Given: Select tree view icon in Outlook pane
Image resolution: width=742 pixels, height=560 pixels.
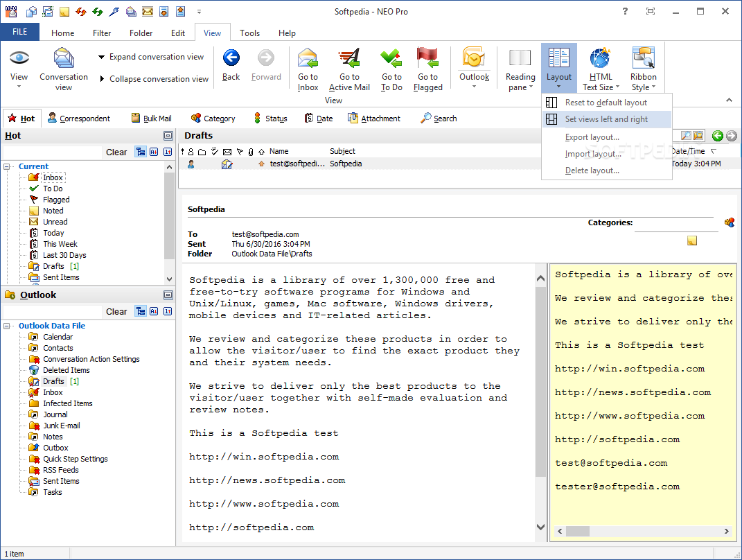Looking at the screenshot, I should point(141,311).
